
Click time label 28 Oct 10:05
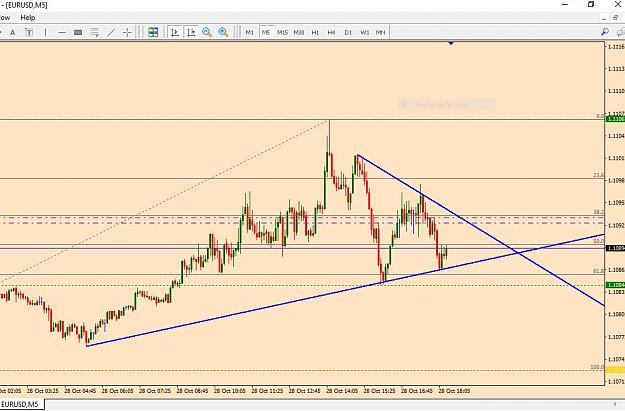(230, 391)
